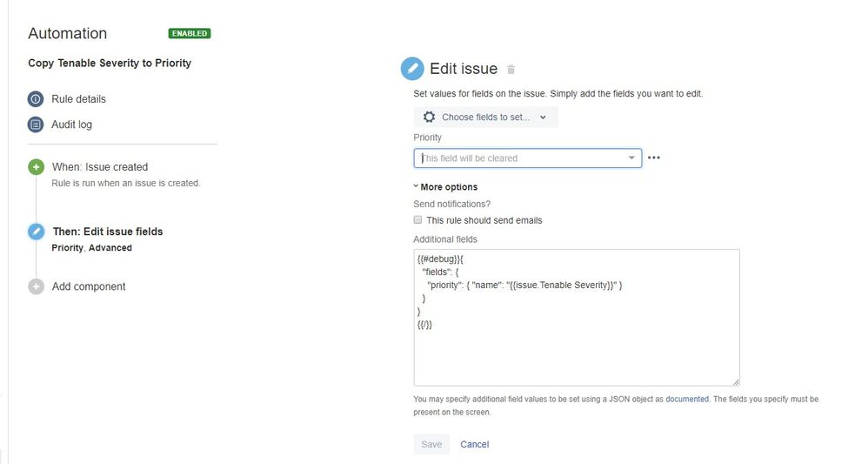Viewport: 868px width, 464px height.
Task: Click inside the Additional fields JSON textarea
Action: [577, 317]
